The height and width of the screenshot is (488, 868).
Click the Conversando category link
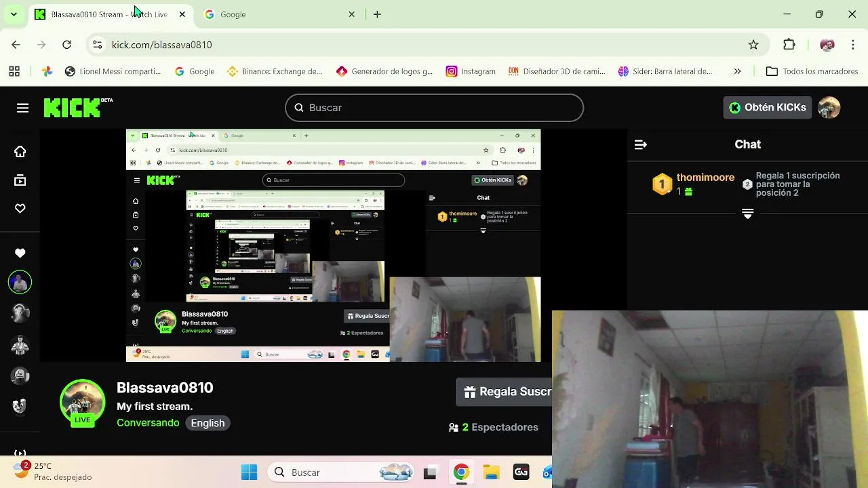pos(148,423)
